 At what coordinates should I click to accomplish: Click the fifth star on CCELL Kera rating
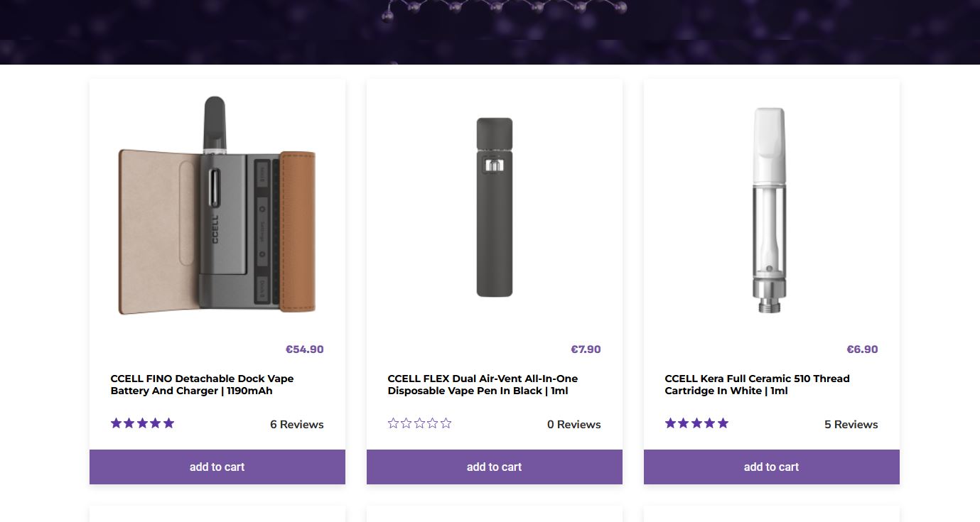point(723,423)
